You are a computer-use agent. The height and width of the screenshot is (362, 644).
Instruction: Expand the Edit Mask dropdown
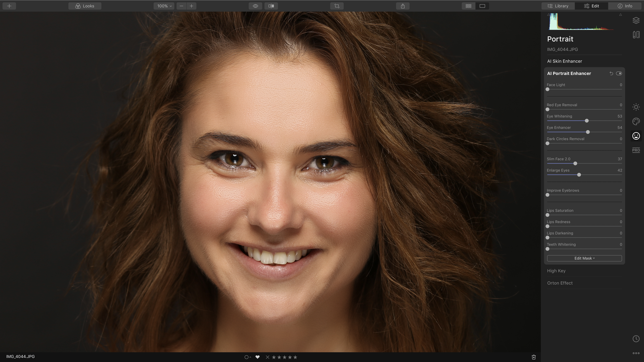(584, 258)
